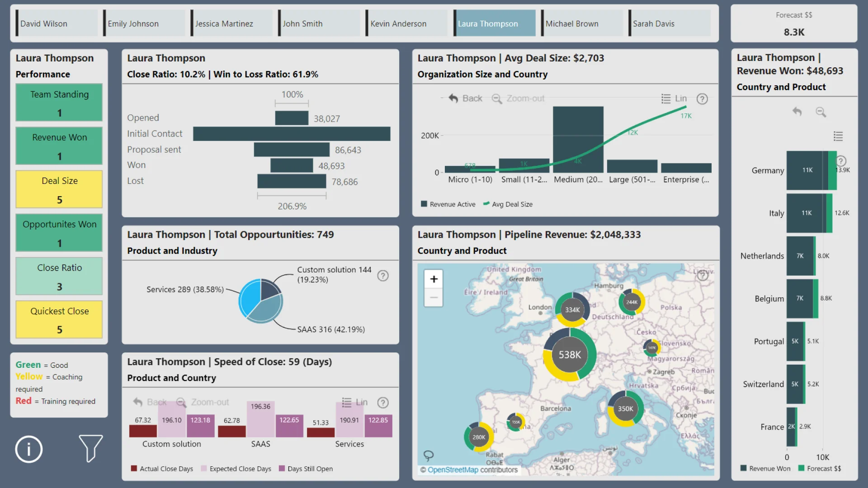Toggle Forecast $$ legend in Revenue Won panel
Viewport: 868px width, 488px height.
(x=820, y=469)
